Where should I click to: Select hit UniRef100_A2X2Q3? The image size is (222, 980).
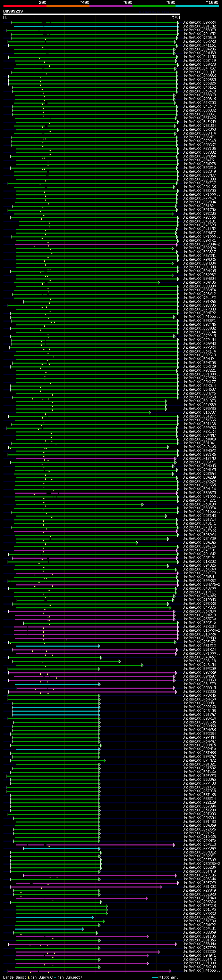point(199,103)
